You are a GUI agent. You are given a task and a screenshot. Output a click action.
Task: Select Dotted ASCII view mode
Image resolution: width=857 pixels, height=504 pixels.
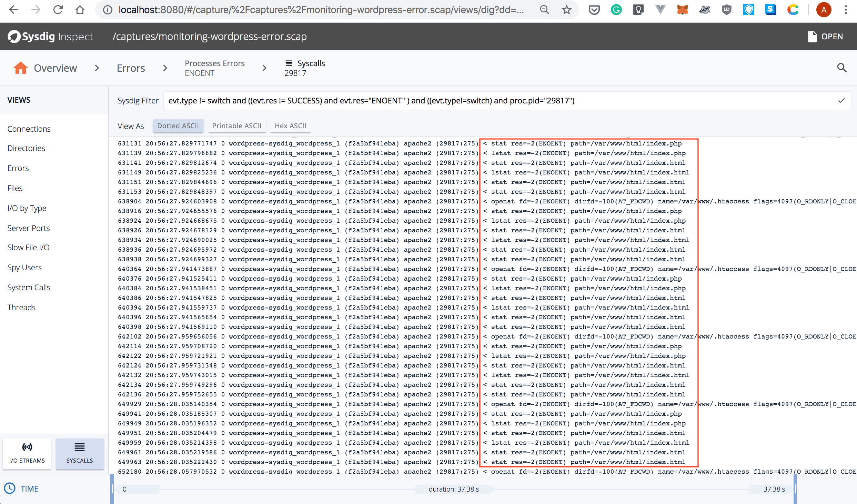coord(178,126)
